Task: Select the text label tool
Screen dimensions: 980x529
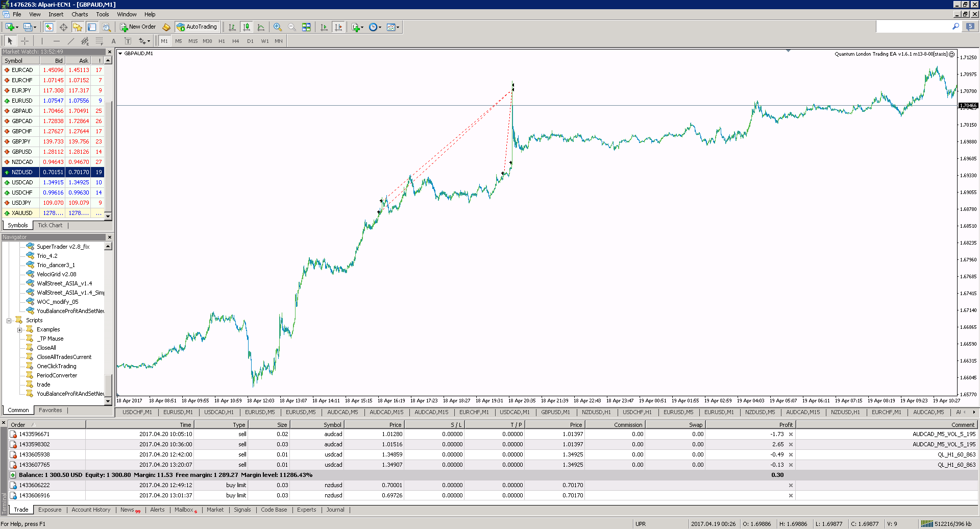Action: 128,41
